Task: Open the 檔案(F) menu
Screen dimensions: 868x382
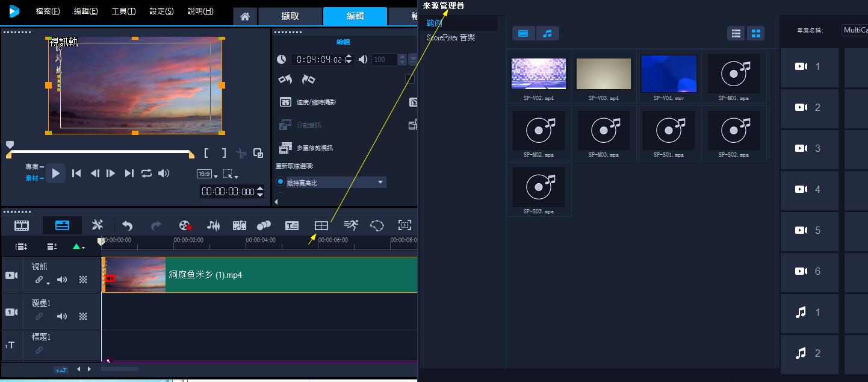Action: point(48,11)
